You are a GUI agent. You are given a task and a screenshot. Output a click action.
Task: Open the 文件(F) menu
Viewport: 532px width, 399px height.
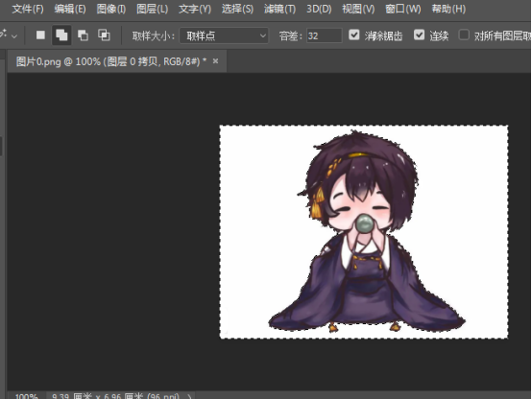pos(28,9)
